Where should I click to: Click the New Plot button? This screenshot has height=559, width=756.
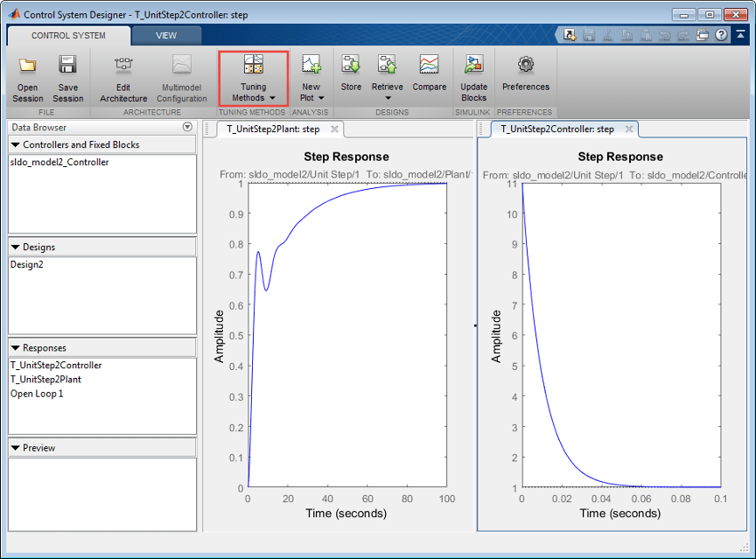click(311, 79)
